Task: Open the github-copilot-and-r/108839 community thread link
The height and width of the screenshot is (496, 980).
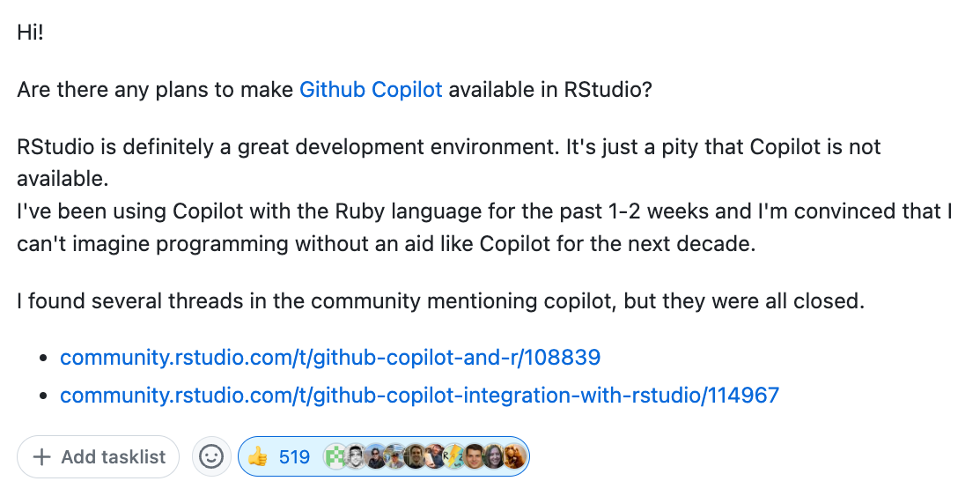Action: (x=330, y=358)
